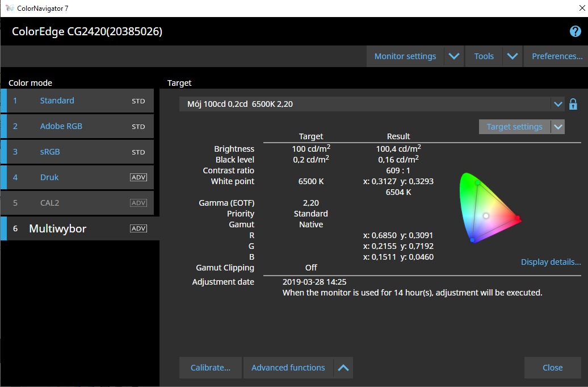Expand the Target settings dropdown arrow
This screenshot has width=588, height=387.
(558, 127)
